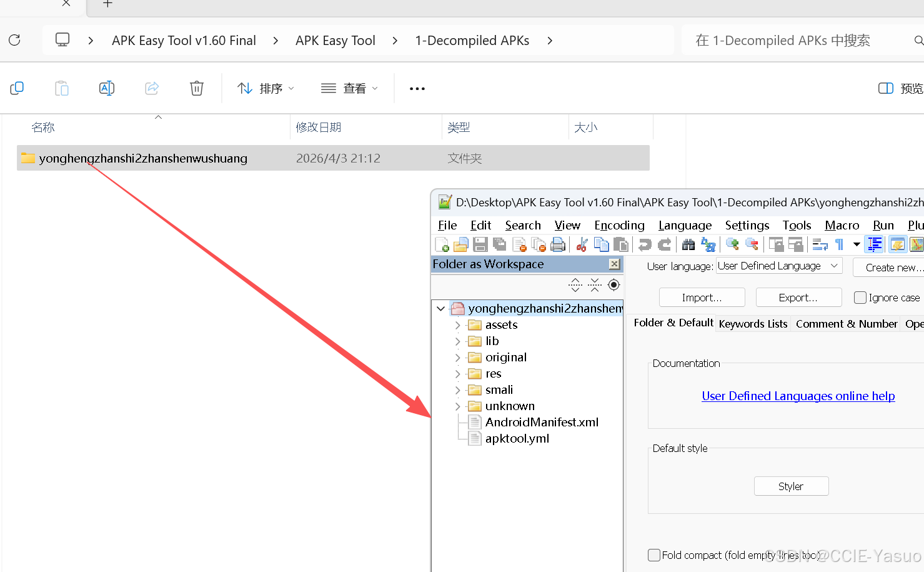Expand all folders in Folder as Workspace

pyautogui.click(x=575, y=285)
